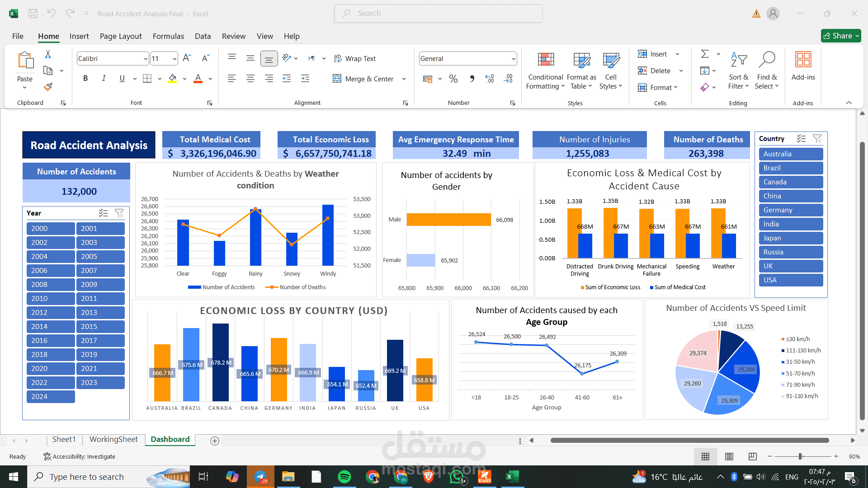Filter by year 2024 in Year slicer
This screenshot has height=488, width=868.
(51, 397)
